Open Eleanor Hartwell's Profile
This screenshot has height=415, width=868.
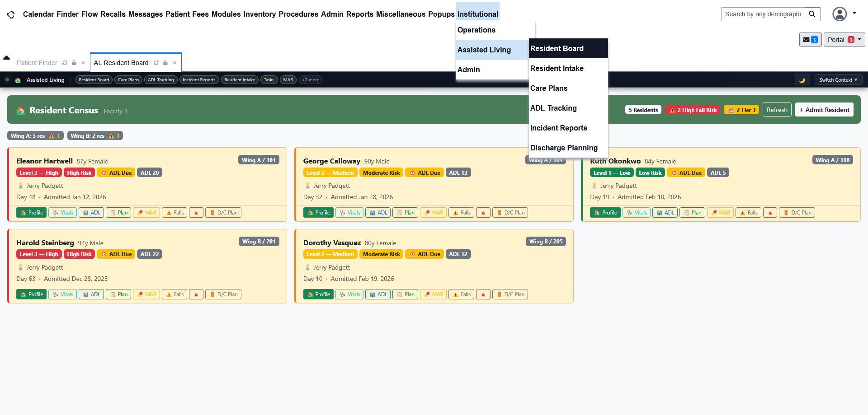click(x=31, y=212)
